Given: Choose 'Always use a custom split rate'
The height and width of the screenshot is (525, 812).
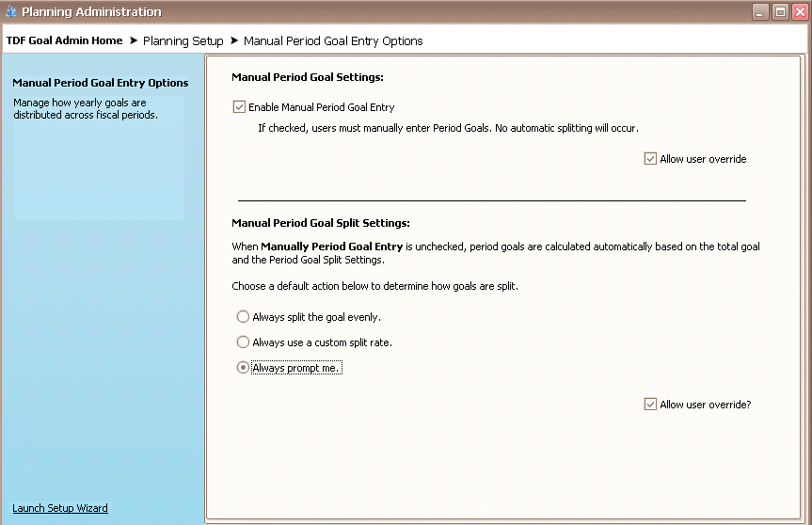Looking at the screenshot, I should click(243, 342).
